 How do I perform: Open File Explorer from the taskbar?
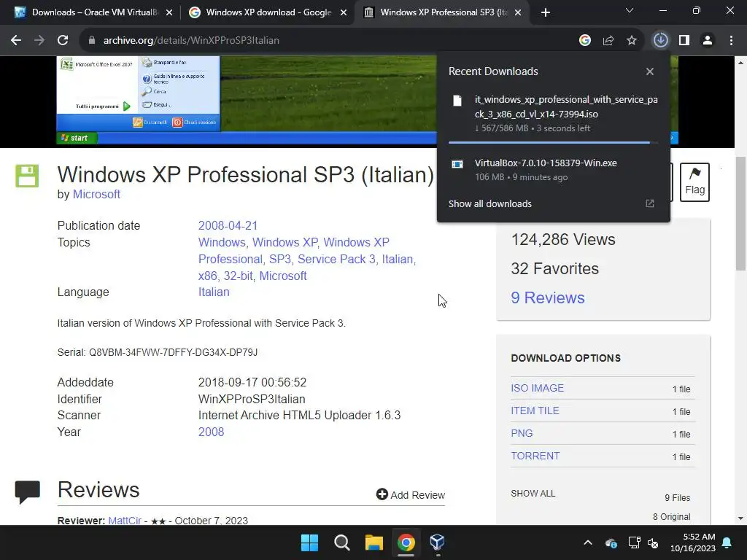pyautogui.click(x=374, y=542)
